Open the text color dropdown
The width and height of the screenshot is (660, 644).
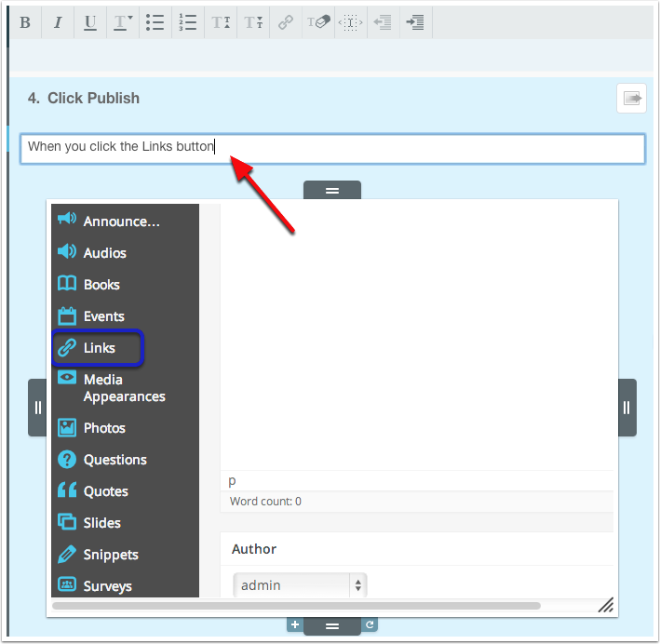[x=123, y=23]
